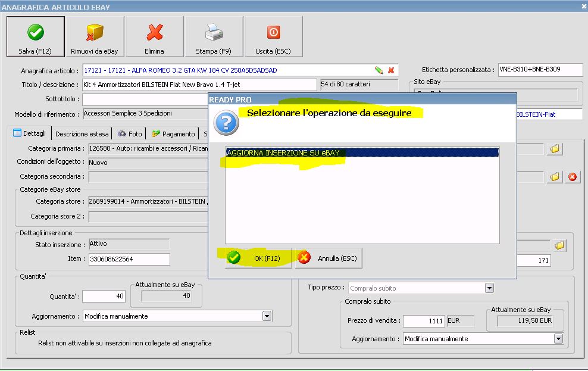Open yellow folder icon beside Categoria secondaria
The width and height of the screenshot is (588, 371).
point(555,177)
